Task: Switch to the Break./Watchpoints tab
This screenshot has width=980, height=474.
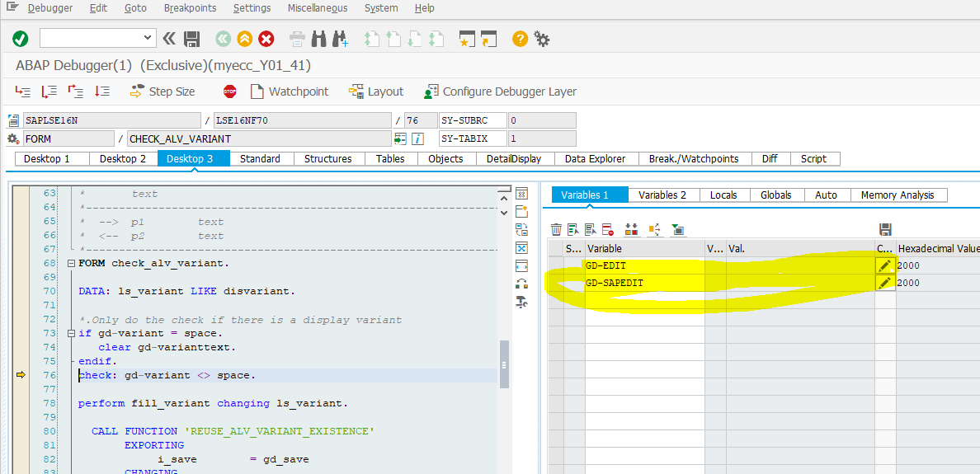Action: coord(694,158)
